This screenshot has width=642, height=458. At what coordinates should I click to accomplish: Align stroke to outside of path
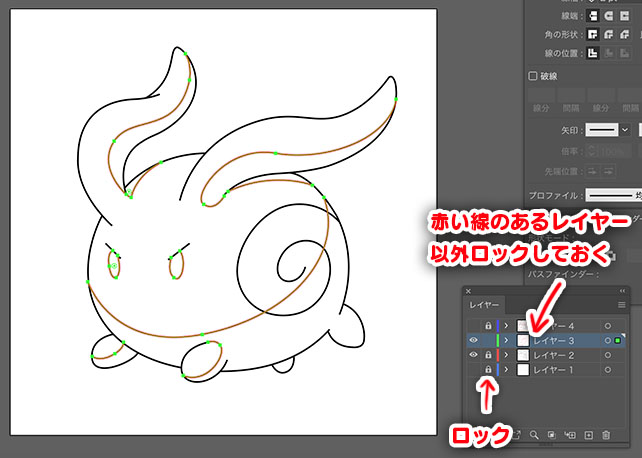624,53
